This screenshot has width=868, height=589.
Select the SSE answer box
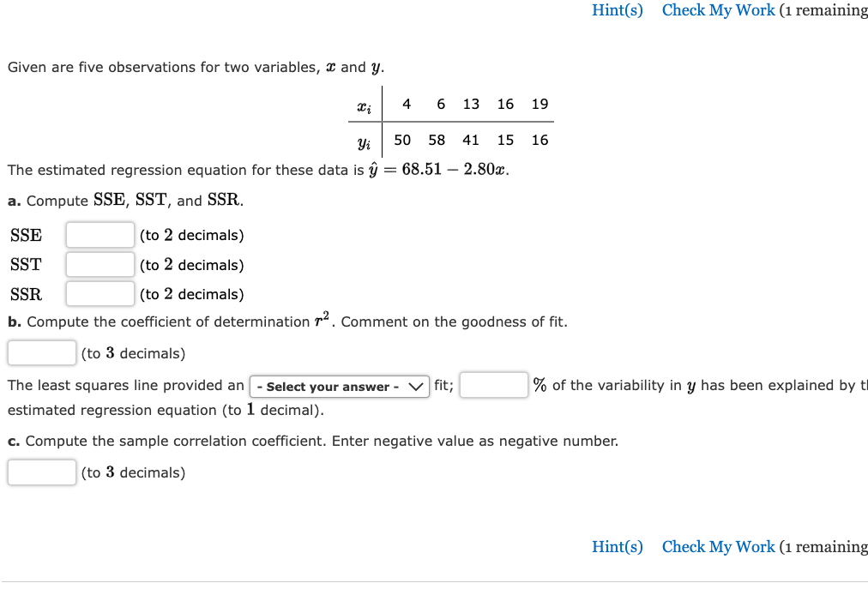pyautogui.click(x=99, y=234)
